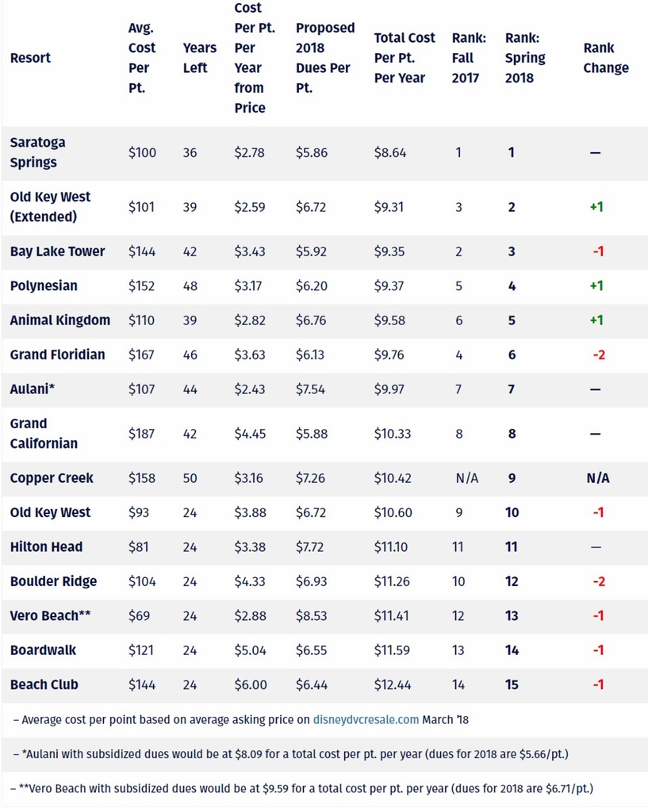Click the Proposed 2018 Dues Per Pt. header
The height and width of the screenshot is (812, 648).
tap(325, 58)
